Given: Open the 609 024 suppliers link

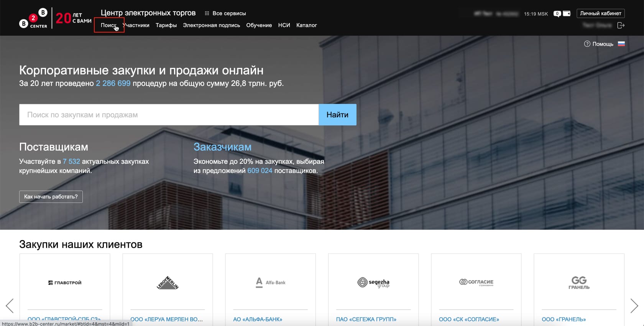Looking at the screenshot, I should (260, 171).
